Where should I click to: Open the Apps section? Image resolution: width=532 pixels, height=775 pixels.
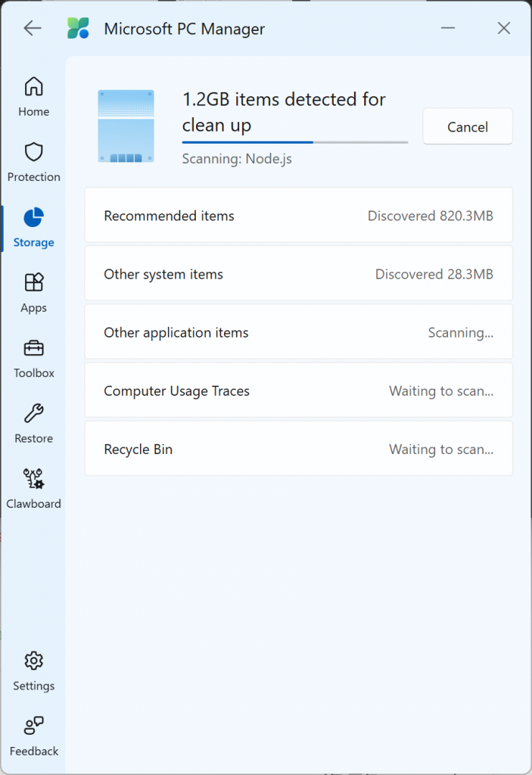[33, 293]
